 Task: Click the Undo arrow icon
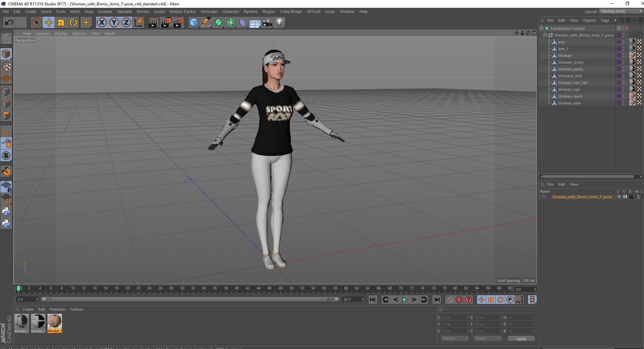[x=9, y=23]
